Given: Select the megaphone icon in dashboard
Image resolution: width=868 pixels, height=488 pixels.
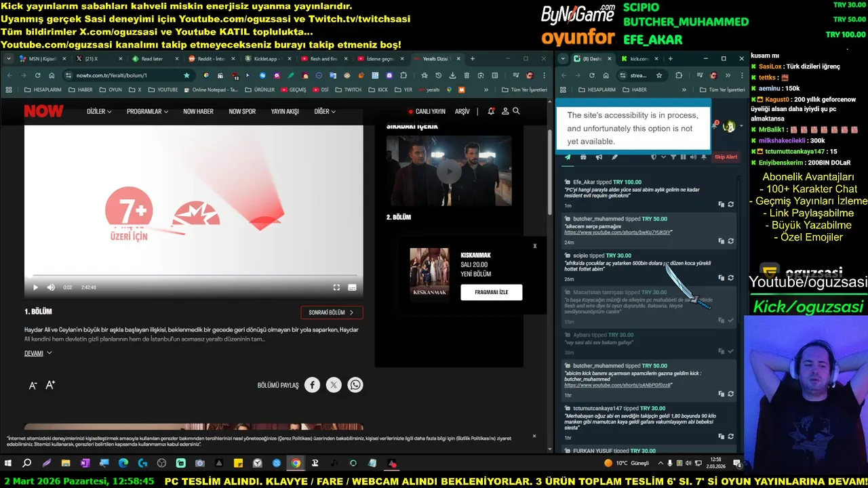Looking at the screenshot, I should click(599, 157).
